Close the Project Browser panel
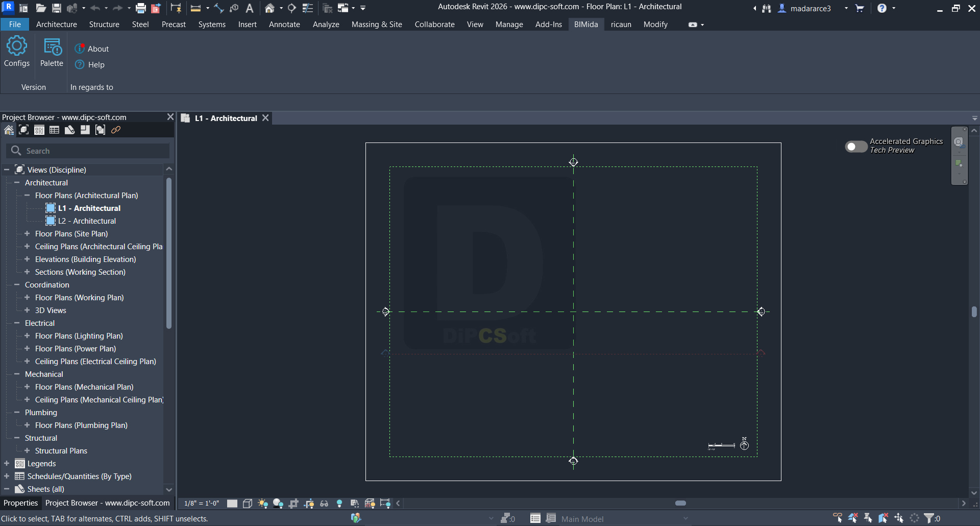980x526 pixels. tap(170, 117)
